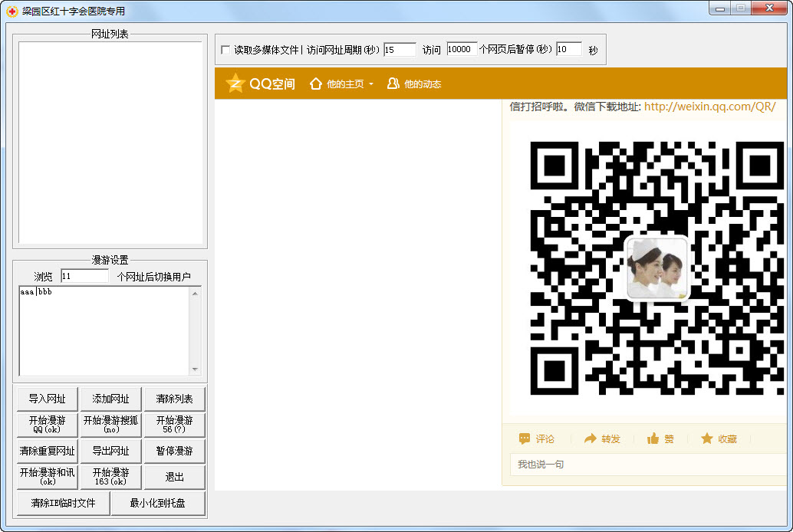Click the red cross app icon in title bar
This screenshot has height=532, width=793.
12,11
